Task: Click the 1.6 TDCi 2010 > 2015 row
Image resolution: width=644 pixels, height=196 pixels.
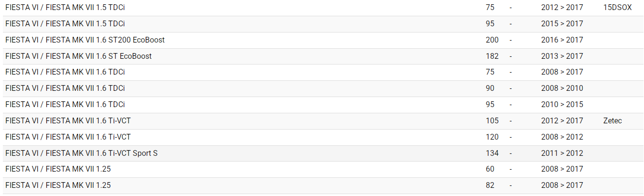Action: 65,105
